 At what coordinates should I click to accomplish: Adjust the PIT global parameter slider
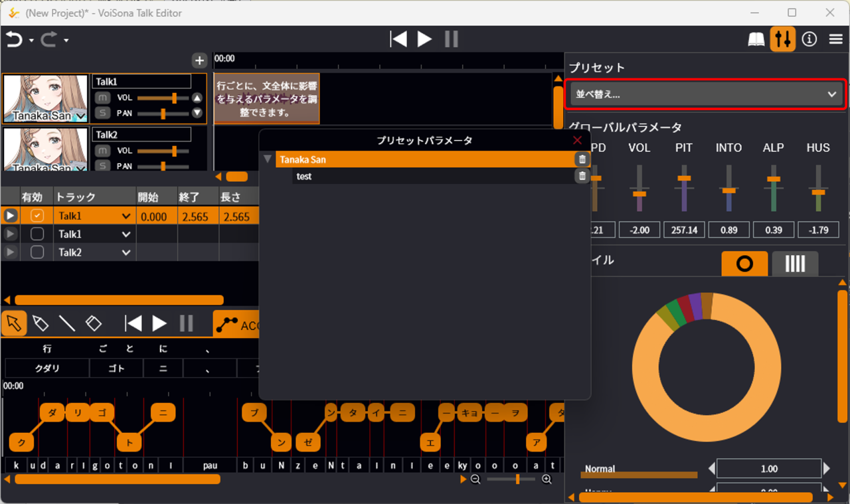(684, 178)
